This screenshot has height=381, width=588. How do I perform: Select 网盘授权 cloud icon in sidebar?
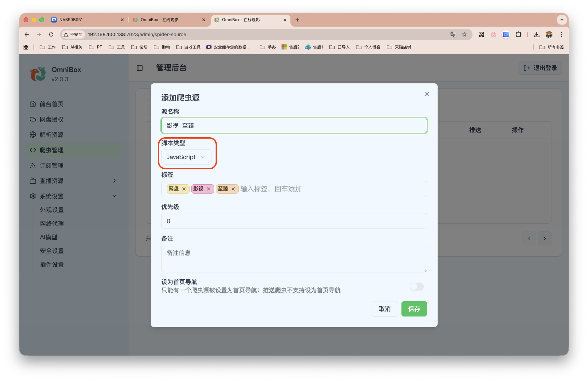pos(32,119)
